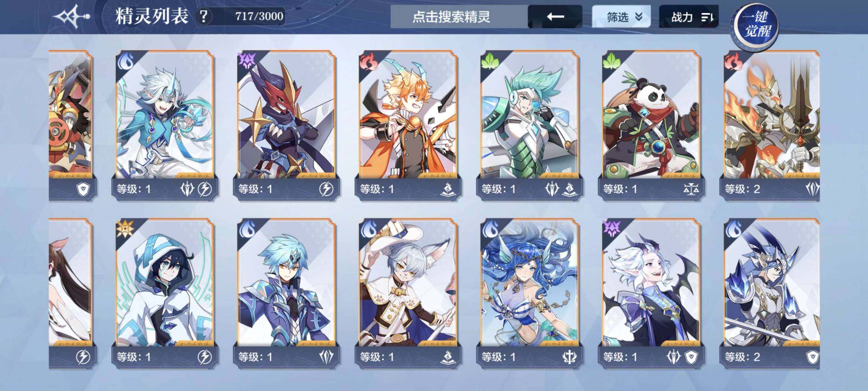Select the blue-haired mermaid spirit card
The height and width of the screenshot is (391, 868).
[x=530, y=293]
